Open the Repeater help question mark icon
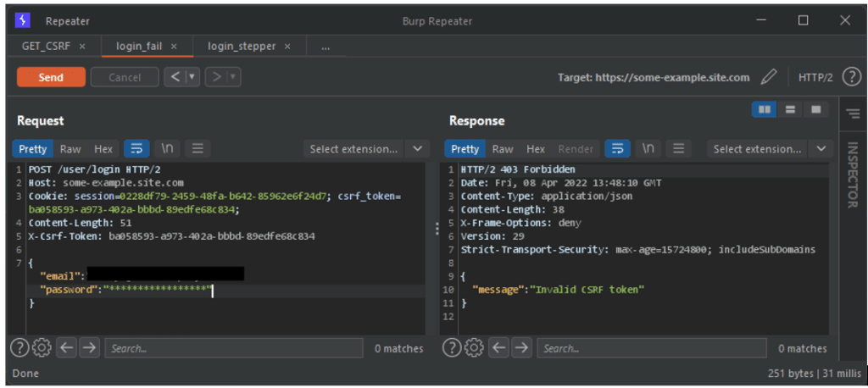The image size is (868, 388). click(853, 77)
